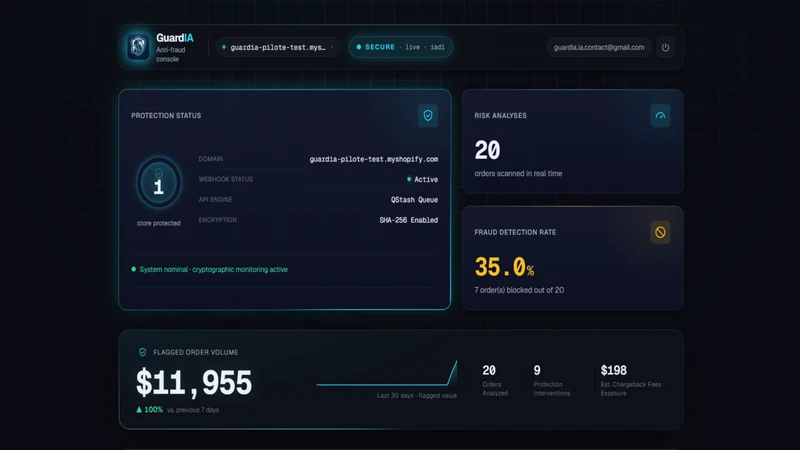Click the 9 Protection Interventions stat
The width and height of the screenshot is (800, 450).
pos(552,380)
